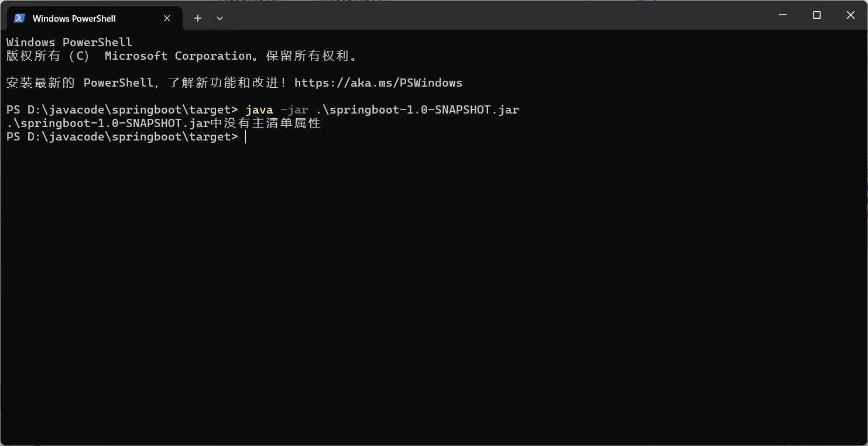Screen dimensions: 868x446
Task: Open the new tab dropdown chevron
Action: point(219,18)
